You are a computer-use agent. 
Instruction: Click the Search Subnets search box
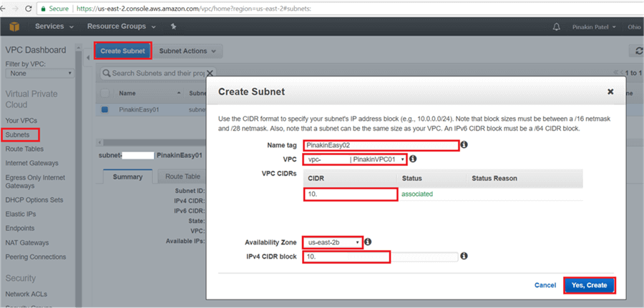(x=158, y=73)
